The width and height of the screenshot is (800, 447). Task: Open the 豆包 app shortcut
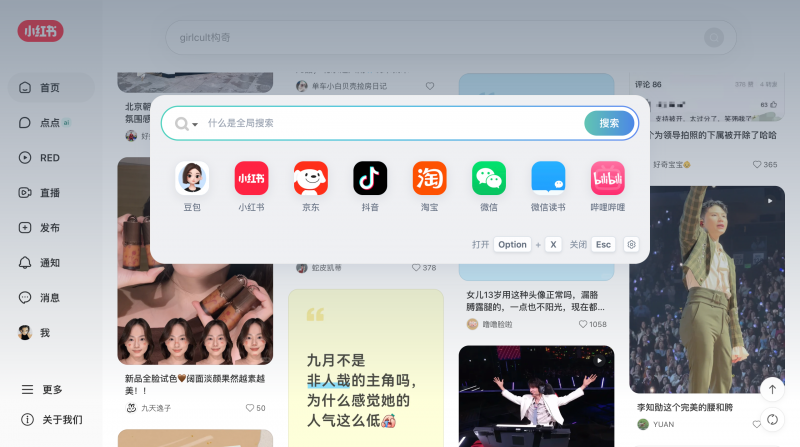(192, 178)
